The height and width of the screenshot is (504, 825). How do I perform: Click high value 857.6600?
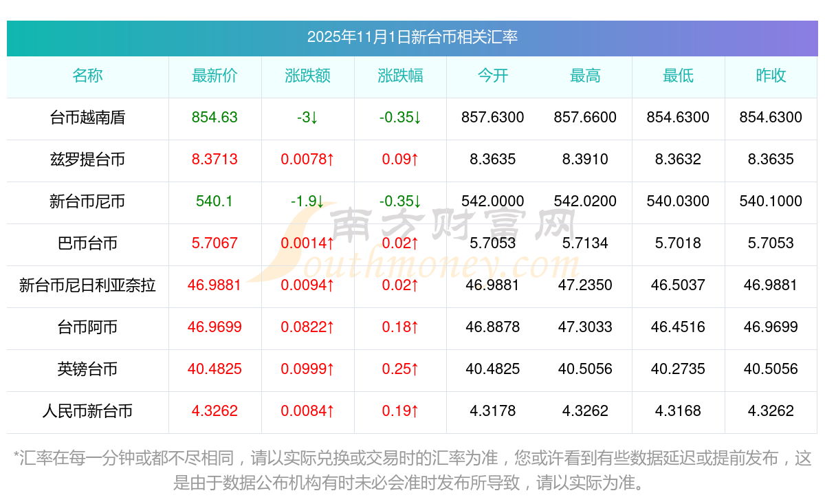585,118
